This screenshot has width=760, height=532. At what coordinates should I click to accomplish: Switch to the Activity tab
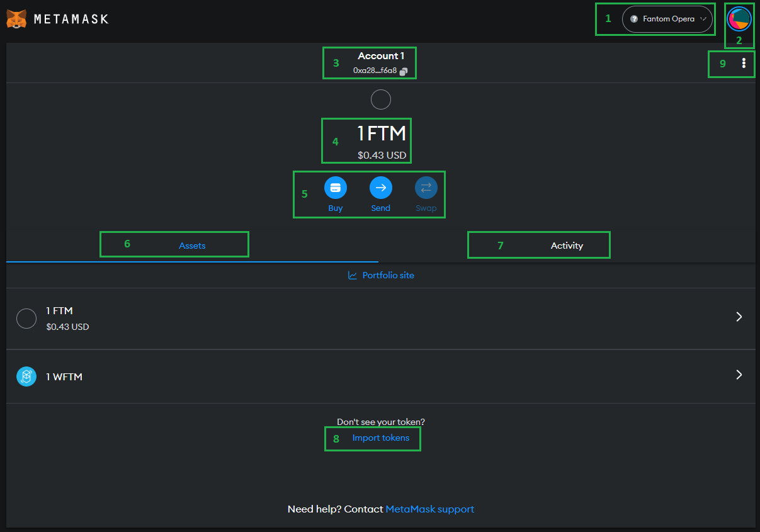(567, 246)
